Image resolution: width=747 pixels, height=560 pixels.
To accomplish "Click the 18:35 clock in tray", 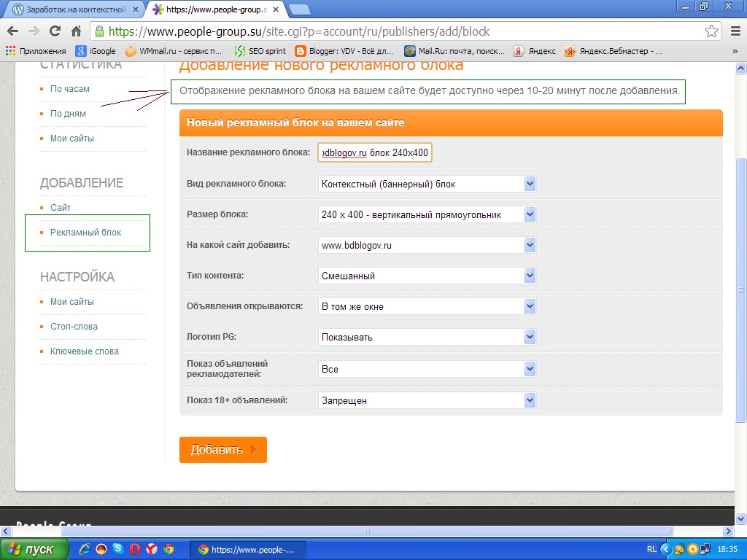I will (727, 549).
